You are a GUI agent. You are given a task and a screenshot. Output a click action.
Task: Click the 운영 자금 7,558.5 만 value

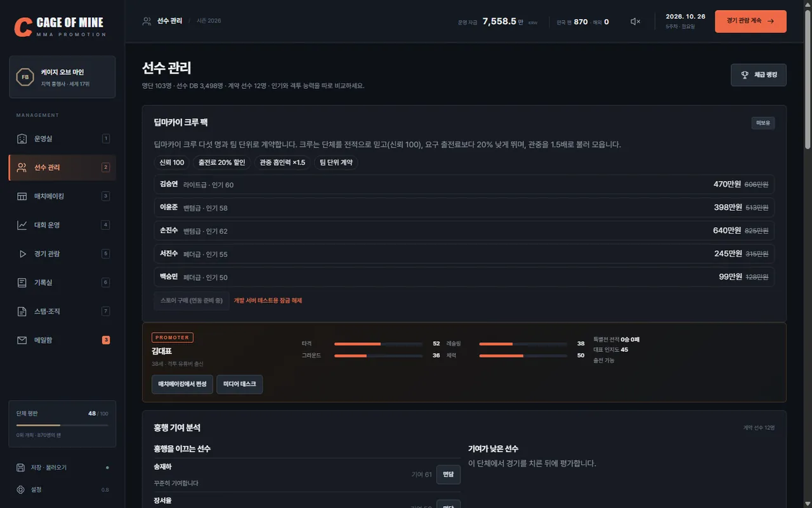[x=502, y=22]
